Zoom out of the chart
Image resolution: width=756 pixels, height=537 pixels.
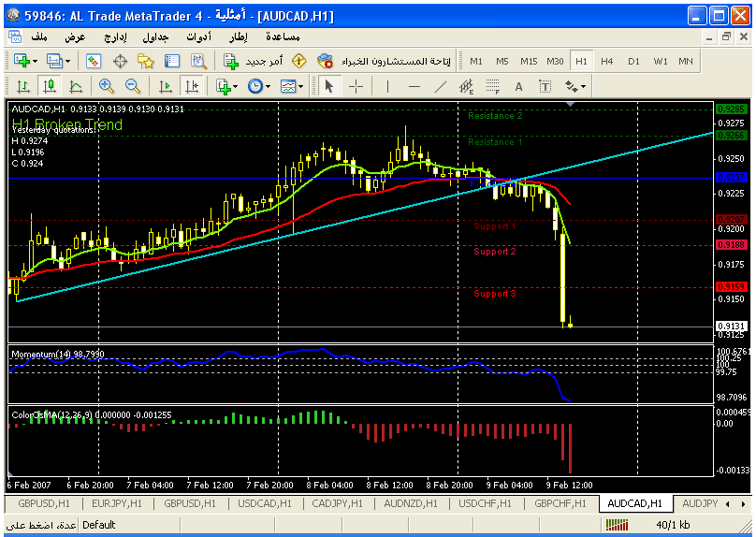coord(133,86)
